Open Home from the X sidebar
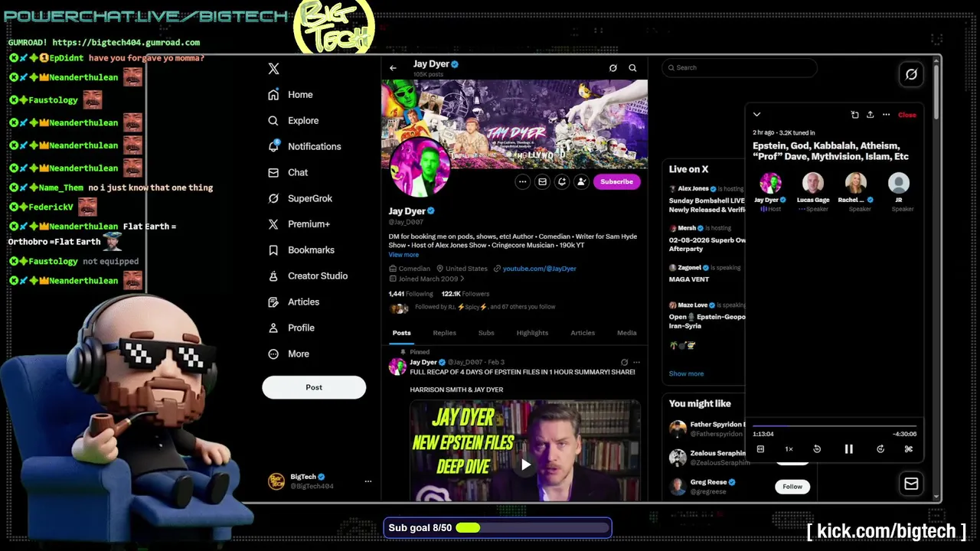Viewport: 980px width, 551px height. (291, 95)
